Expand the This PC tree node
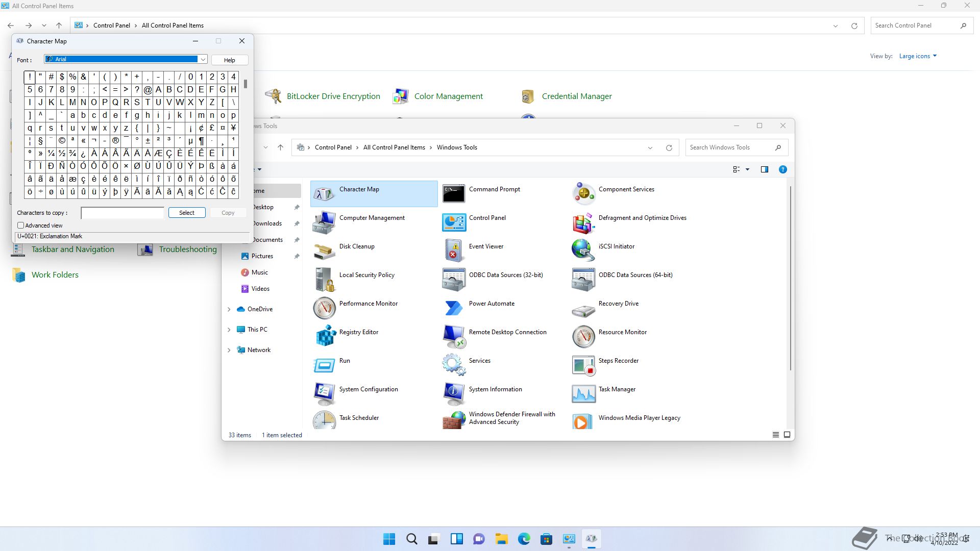 [x=229, y=330]
